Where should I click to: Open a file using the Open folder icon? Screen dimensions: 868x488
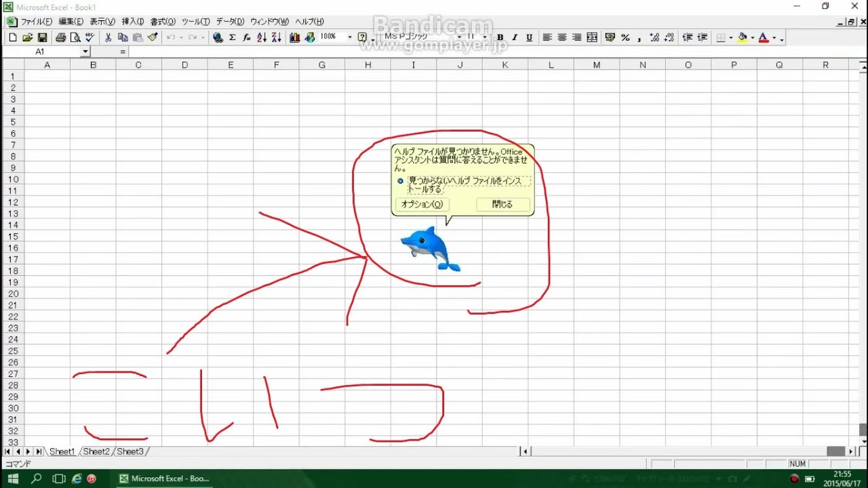27,38
